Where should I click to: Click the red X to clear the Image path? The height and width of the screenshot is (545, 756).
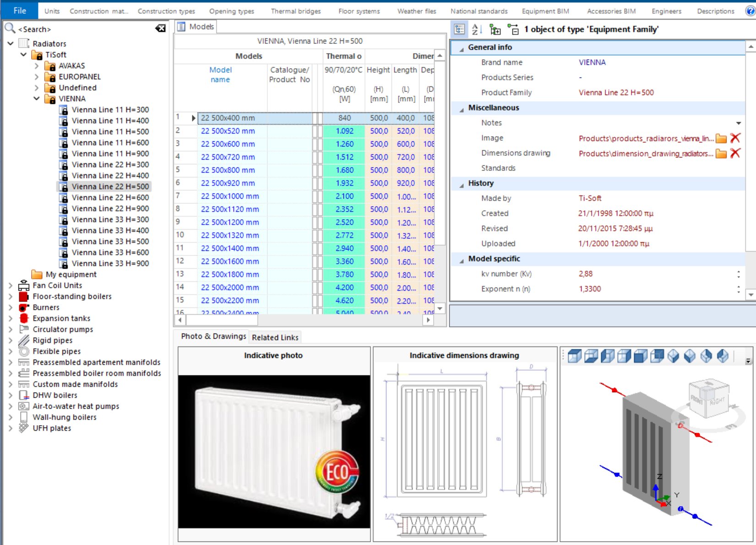click(x=735, y=138)
